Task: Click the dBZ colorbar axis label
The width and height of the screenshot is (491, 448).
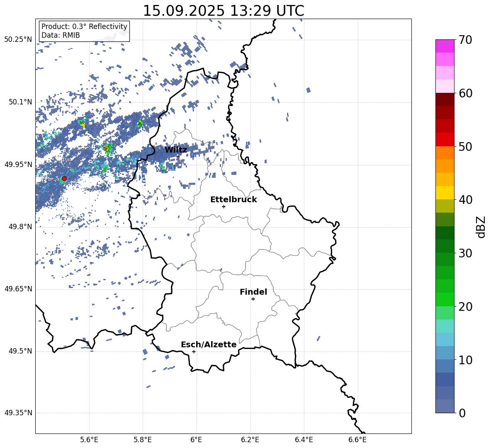Action: point(481,227)
